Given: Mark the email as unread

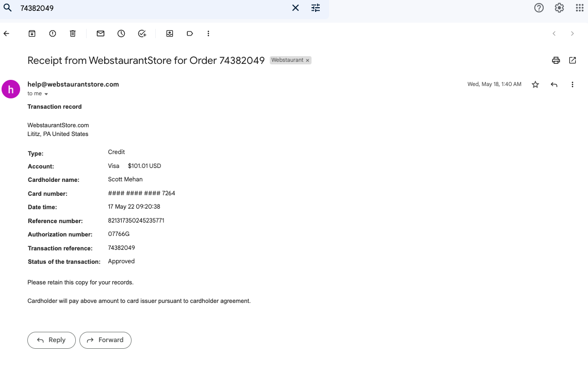Looking at the screenshot, I should (101, 33).
